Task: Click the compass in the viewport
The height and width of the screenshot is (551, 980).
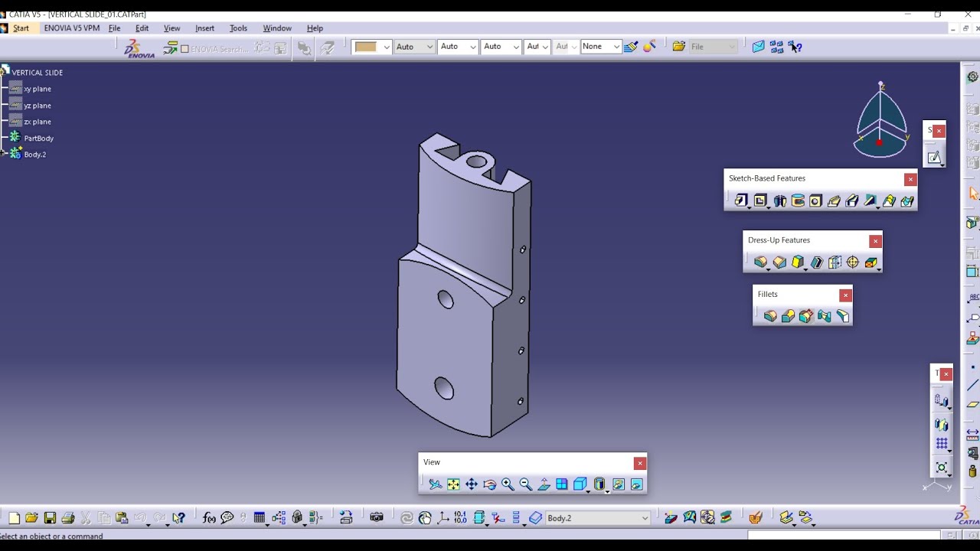Action: click(x=880, y=121)
